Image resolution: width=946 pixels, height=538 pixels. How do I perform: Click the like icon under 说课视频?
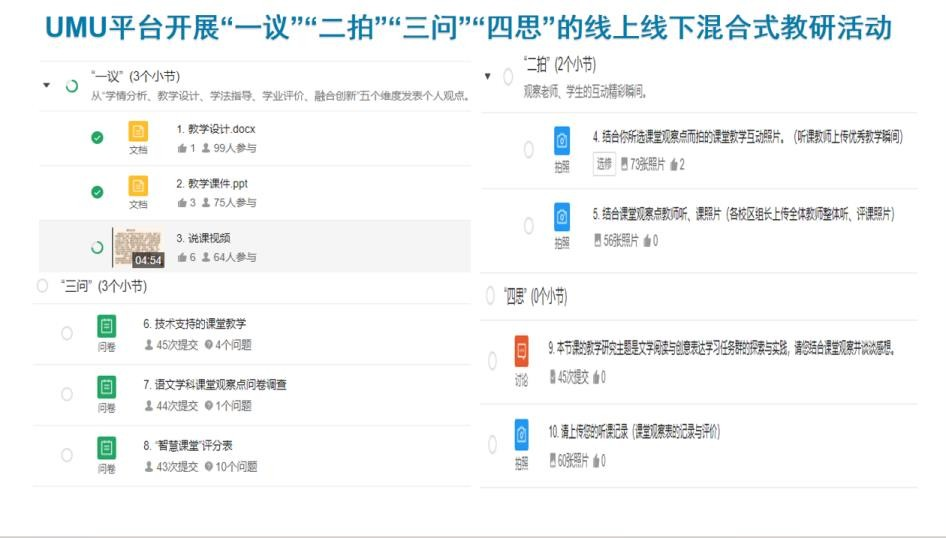tap(182, 258)
